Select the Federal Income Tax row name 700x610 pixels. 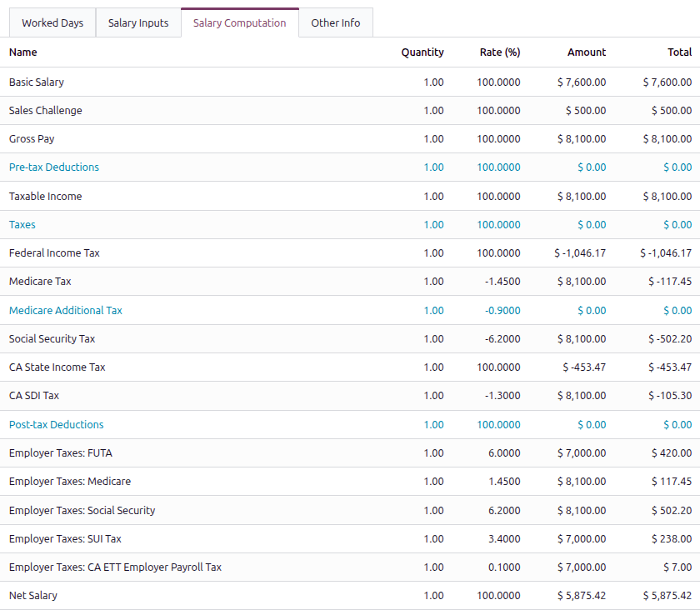(x=54, y=252)
